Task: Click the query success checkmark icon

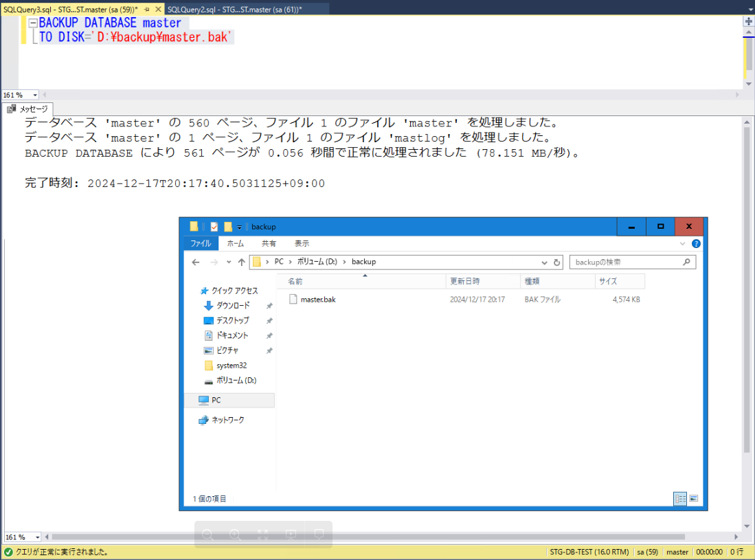Action: click(8, 552)
